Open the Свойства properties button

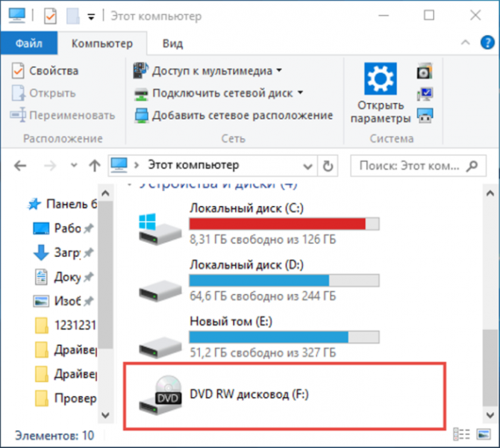(45, 71)
